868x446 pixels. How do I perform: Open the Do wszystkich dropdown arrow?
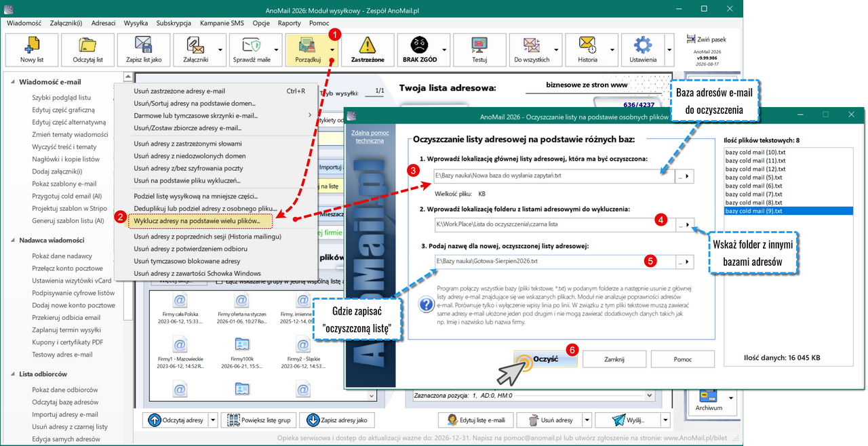pyautogui.click(x=557, y=49)
